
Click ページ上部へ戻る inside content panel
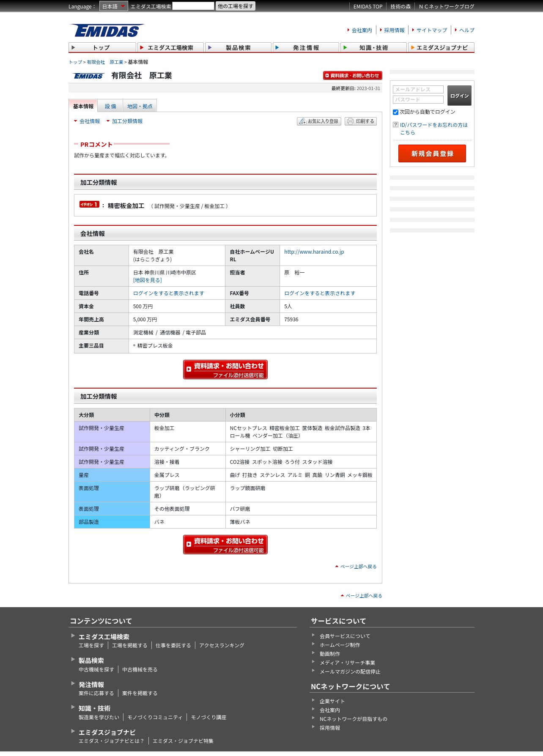click(358, 567)
